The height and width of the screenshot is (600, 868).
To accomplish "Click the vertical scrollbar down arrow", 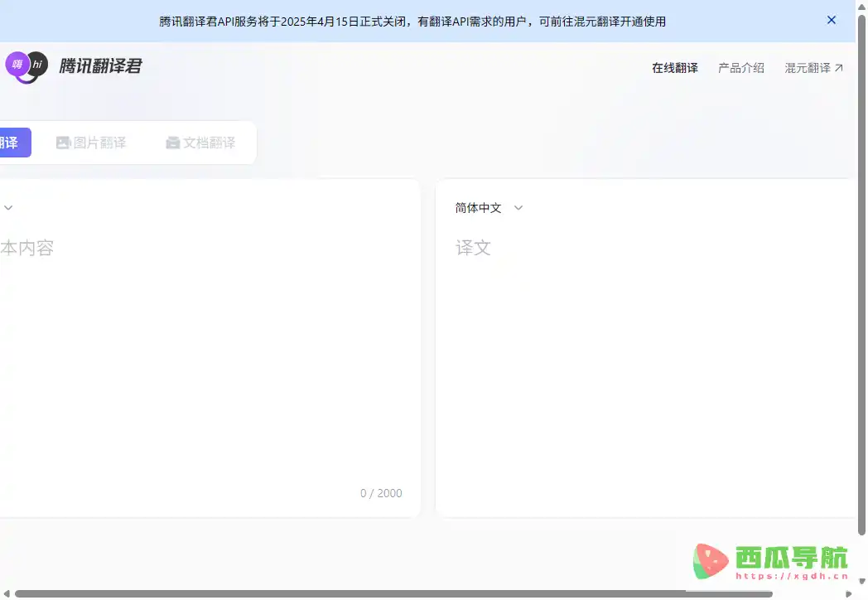I will (861, 581).
